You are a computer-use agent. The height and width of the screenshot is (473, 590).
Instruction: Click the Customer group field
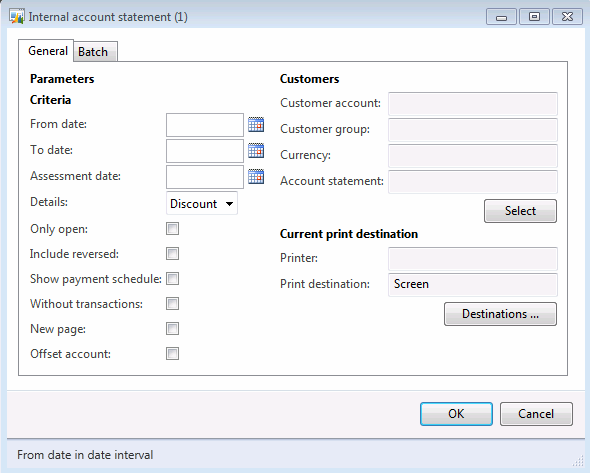click(x=473, y=129)
